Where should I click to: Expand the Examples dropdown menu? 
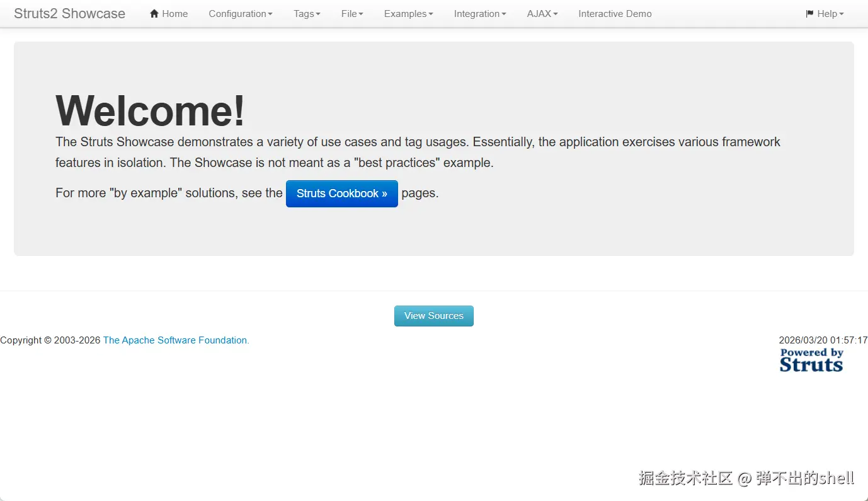409,14
